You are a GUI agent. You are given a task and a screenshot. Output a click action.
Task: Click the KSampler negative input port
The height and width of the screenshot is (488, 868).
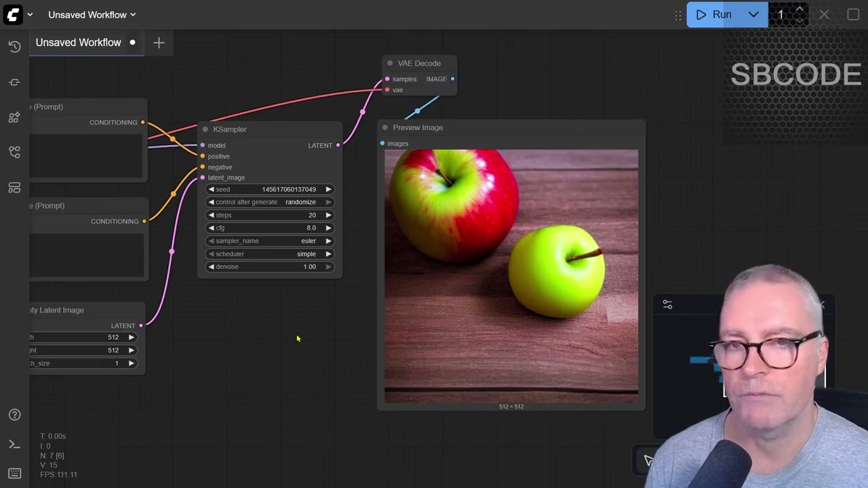pos(203,167)
